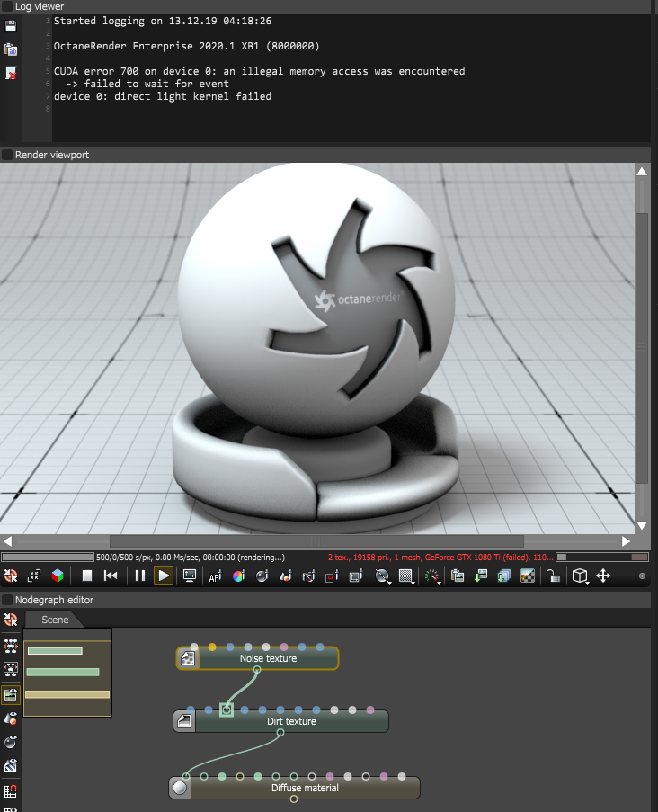Select the Dirt texture node

(280, 721)
